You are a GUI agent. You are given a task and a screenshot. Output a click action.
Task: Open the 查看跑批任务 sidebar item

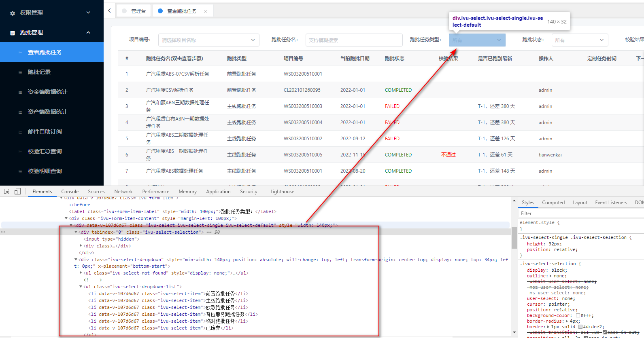pyautogui.click(x=52, y=52)
